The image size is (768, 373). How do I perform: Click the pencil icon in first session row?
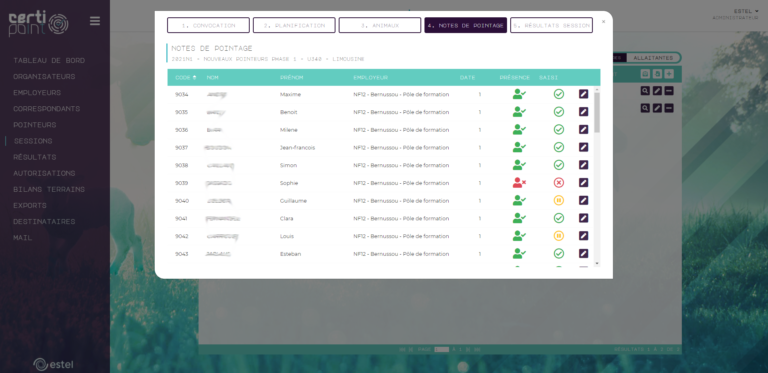point(657,91)
